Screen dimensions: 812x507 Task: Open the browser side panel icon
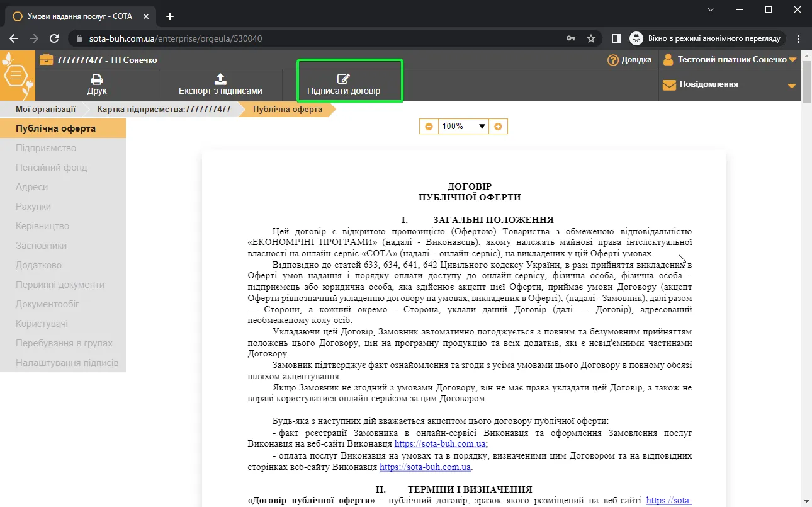[x=616, y=38]
